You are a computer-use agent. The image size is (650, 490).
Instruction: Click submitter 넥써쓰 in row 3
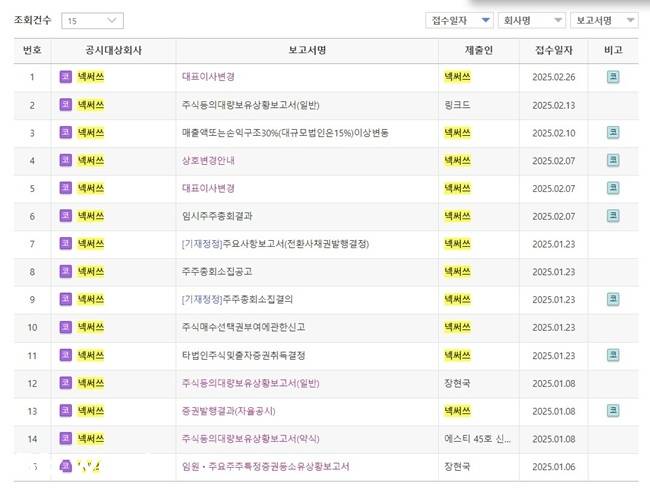[x=457, y=133]
